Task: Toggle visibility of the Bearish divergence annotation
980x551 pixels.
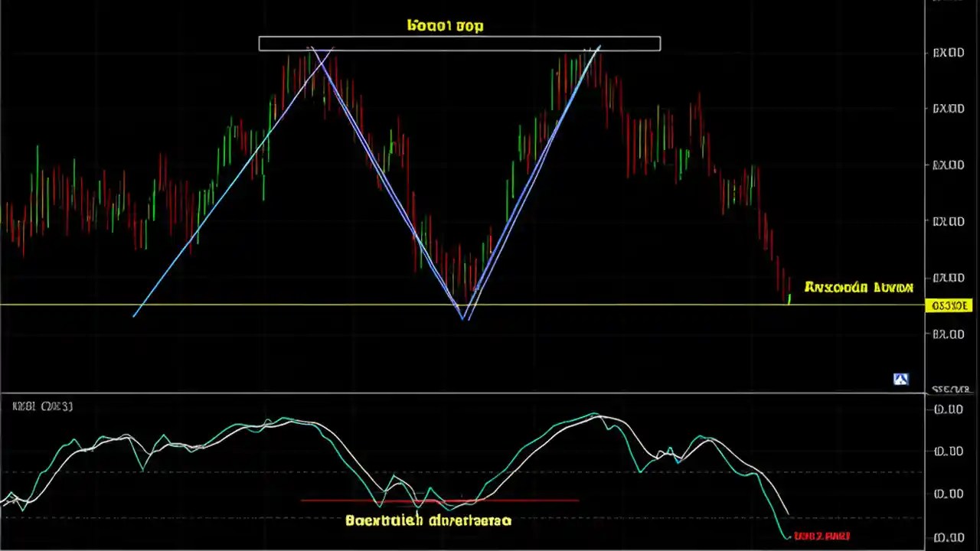Action: point(429,520)
